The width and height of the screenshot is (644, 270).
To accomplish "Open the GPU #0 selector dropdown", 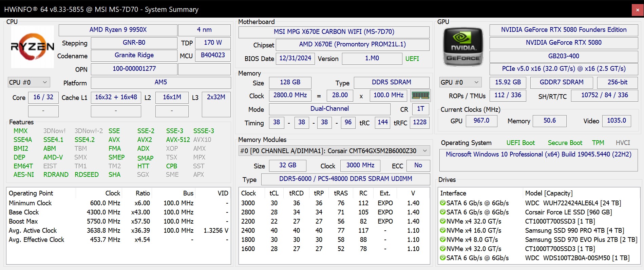I will tap(460, 82).
